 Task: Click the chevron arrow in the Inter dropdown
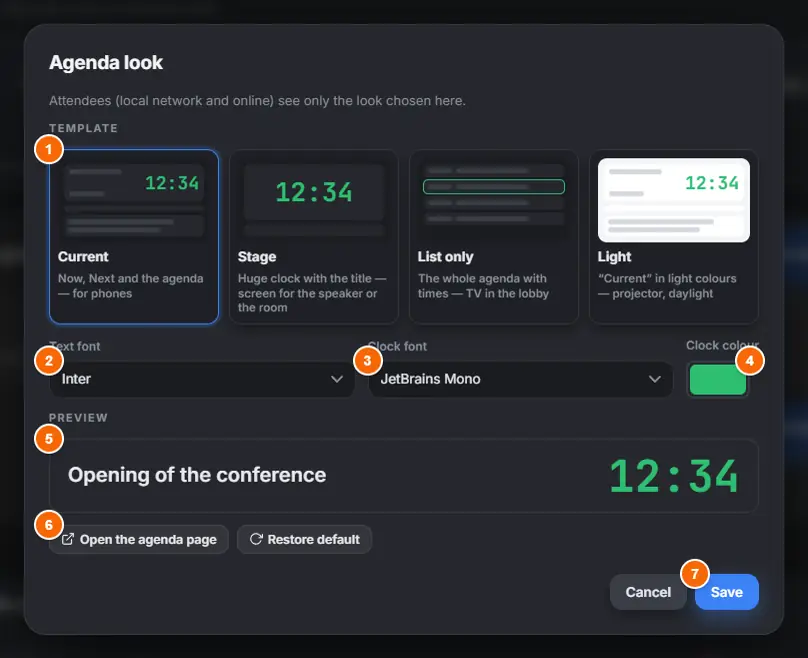tap(337, 379)
